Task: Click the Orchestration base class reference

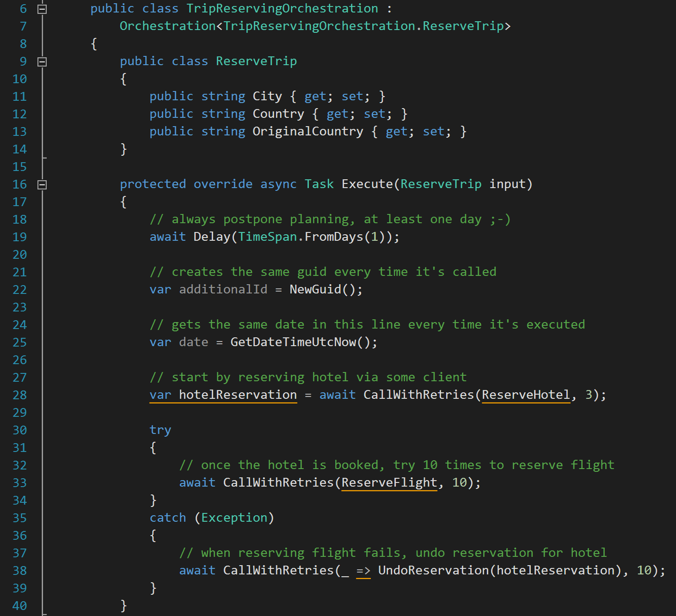Action: (x=167, y=26)
